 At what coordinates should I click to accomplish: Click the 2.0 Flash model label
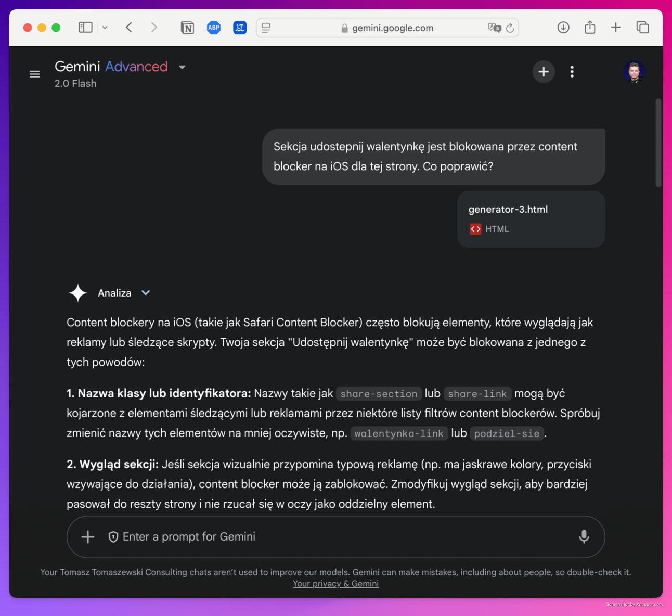75,83
